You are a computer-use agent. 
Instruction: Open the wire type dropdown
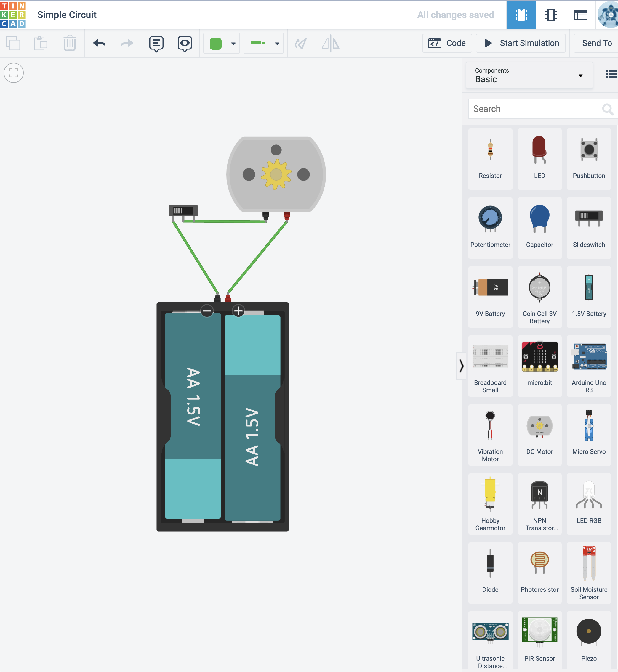[277, 44]
